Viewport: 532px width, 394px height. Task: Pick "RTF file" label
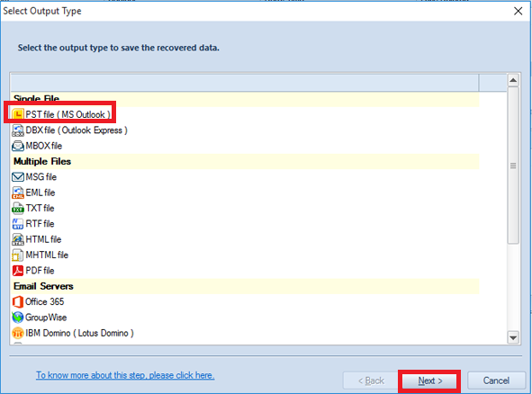point(40,224)
